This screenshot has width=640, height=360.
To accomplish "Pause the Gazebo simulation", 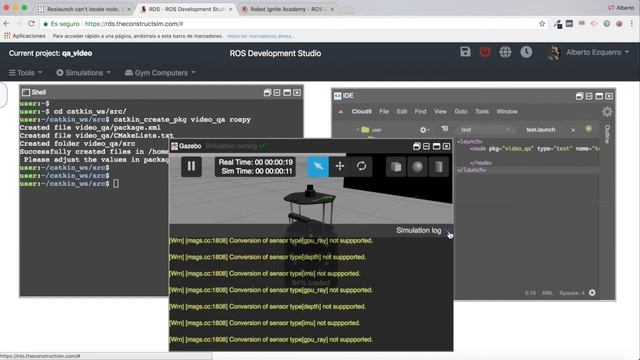I will point(191,167).
